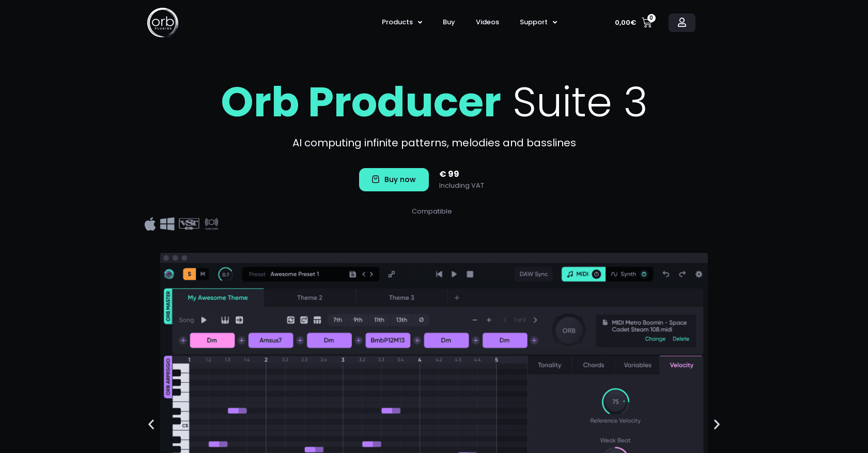
Task: Click the preset save disk icon
Action: tap(352, 274)
